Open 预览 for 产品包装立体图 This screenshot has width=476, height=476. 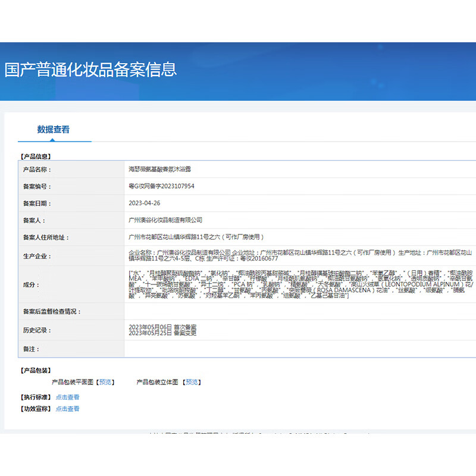click(192, 381)
